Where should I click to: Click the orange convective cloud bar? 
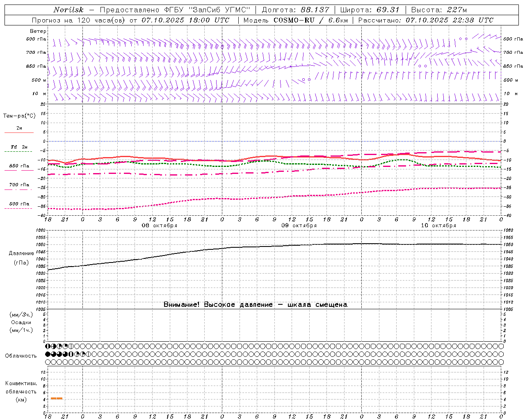click(57, 398)
